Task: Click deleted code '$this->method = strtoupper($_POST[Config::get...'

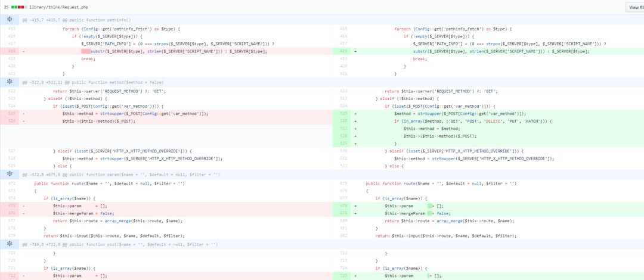Action: coord(135,114)
